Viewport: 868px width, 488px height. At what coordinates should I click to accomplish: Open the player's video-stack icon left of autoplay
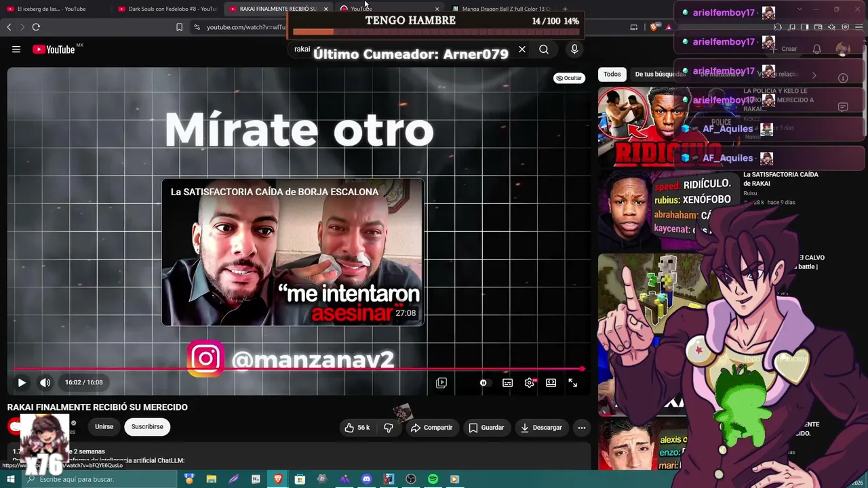click(441, 383)
